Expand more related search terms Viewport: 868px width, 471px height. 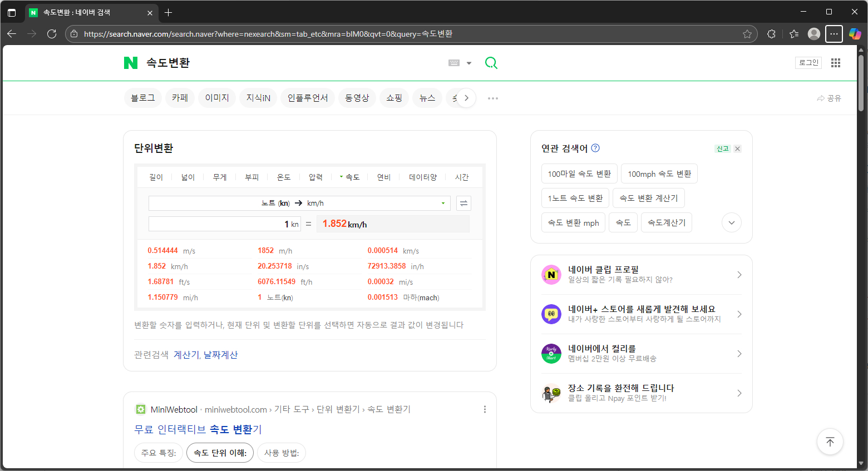tap(731, 222)
